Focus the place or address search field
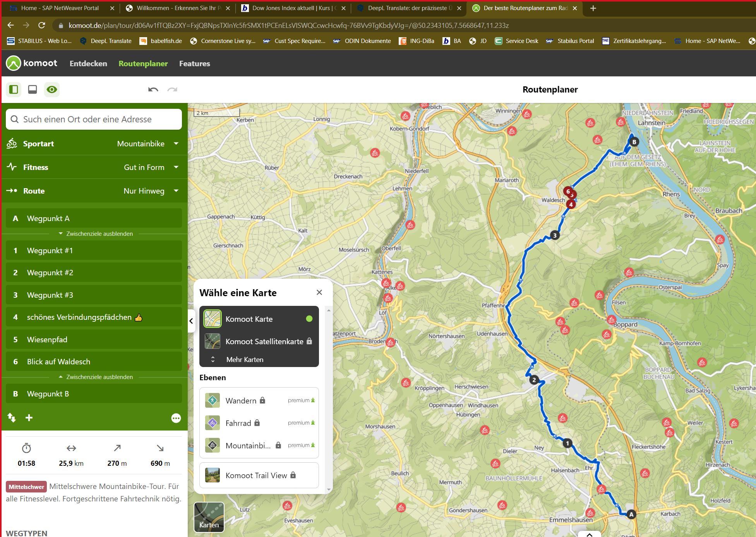The height and width of the screenshot is (537, 756). (94, 119)
